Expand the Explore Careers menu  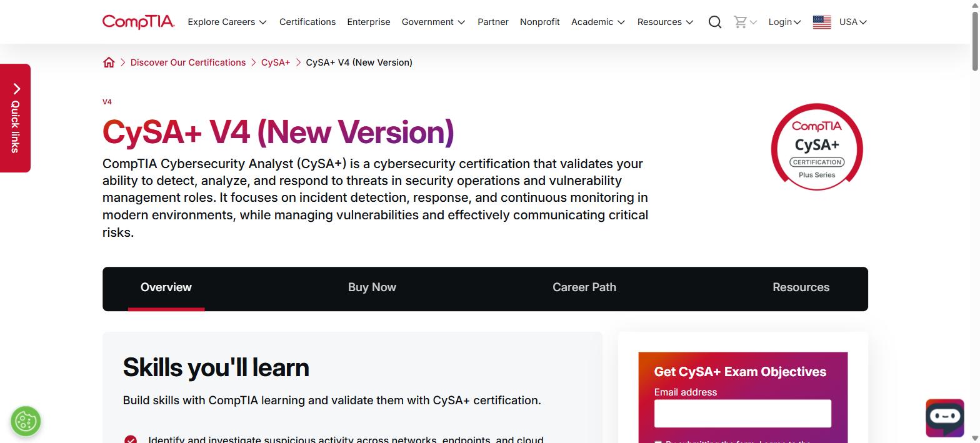[x=227, y=22]
